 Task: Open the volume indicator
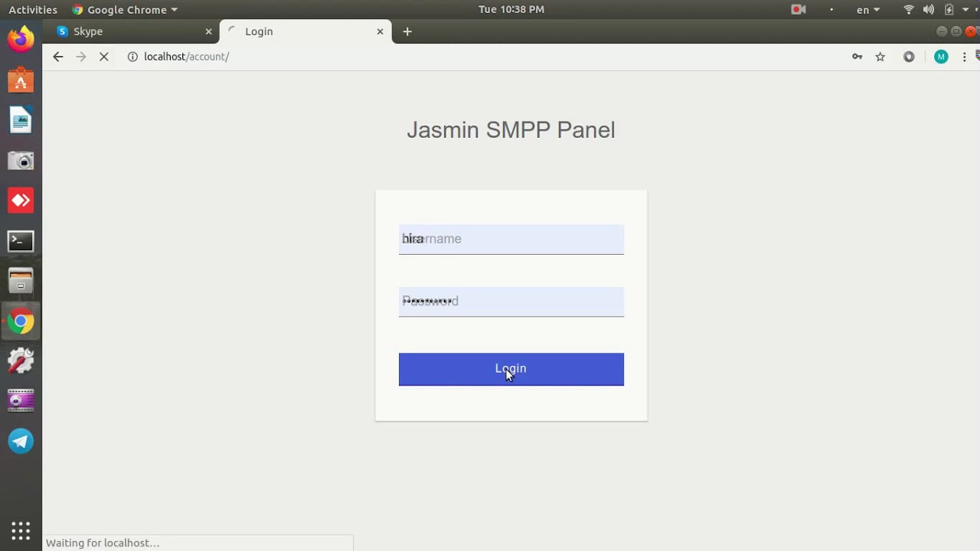click(x=929, y=9)
